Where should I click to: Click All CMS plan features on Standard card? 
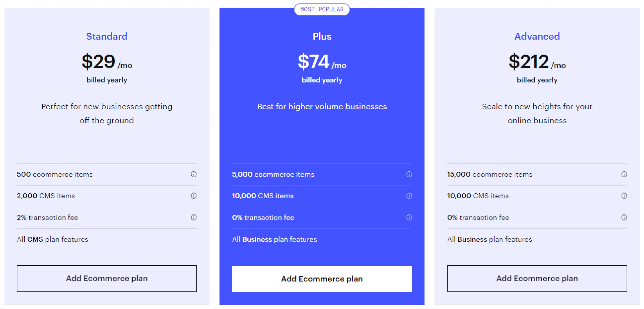pyautogui.click(x=52, y=239)
